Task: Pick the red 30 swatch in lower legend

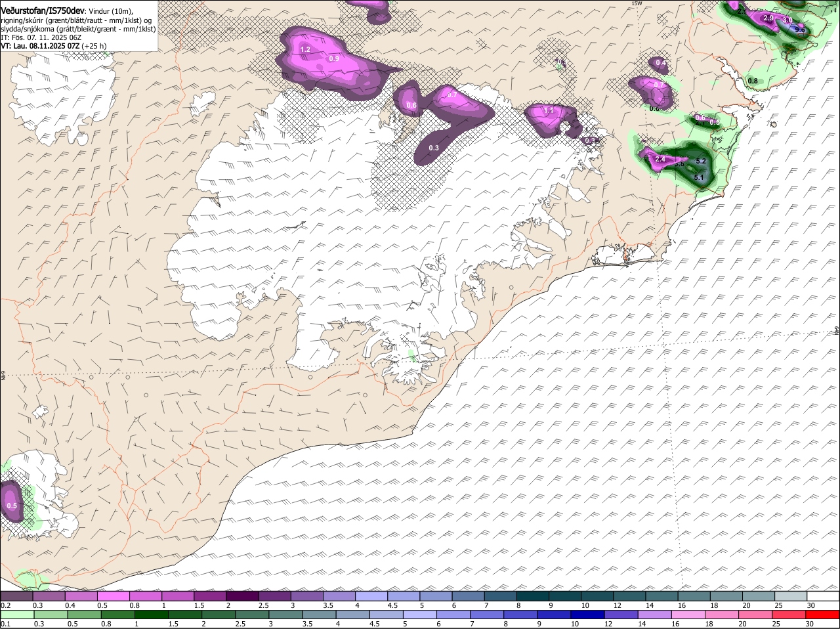Action: [x=823, y=615]
